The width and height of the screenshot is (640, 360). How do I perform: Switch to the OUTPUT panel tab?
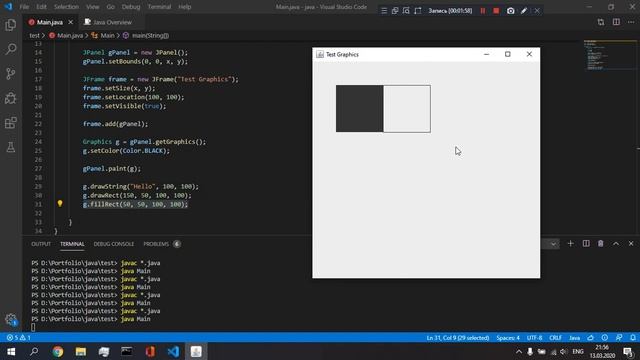click(x=41, y=244)
